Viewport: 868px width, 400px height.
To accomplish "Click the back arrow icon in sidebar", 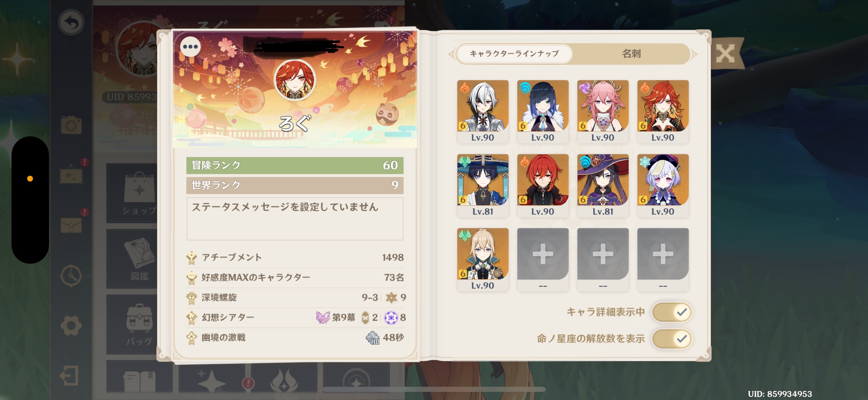I will [x=71, y=23].
